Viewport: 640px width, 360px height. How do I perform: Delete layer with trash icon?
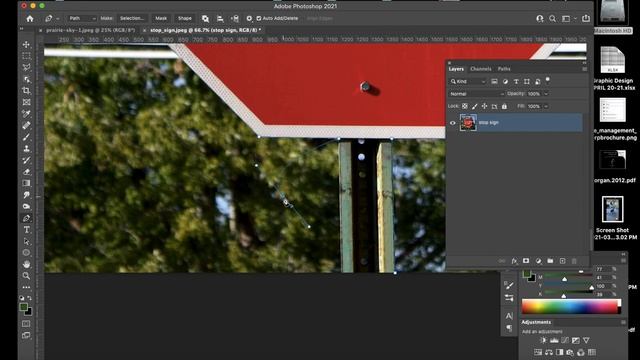coord(574,261)
